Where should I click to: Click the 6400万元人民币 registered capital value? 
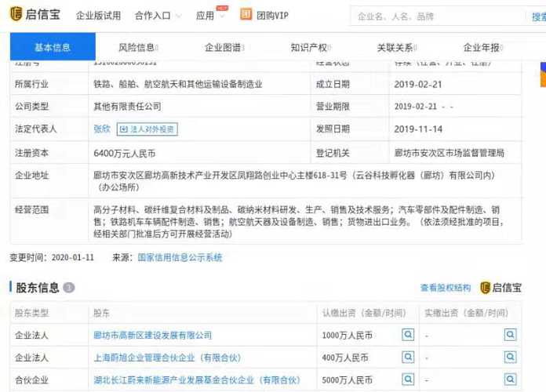point(124,154)
